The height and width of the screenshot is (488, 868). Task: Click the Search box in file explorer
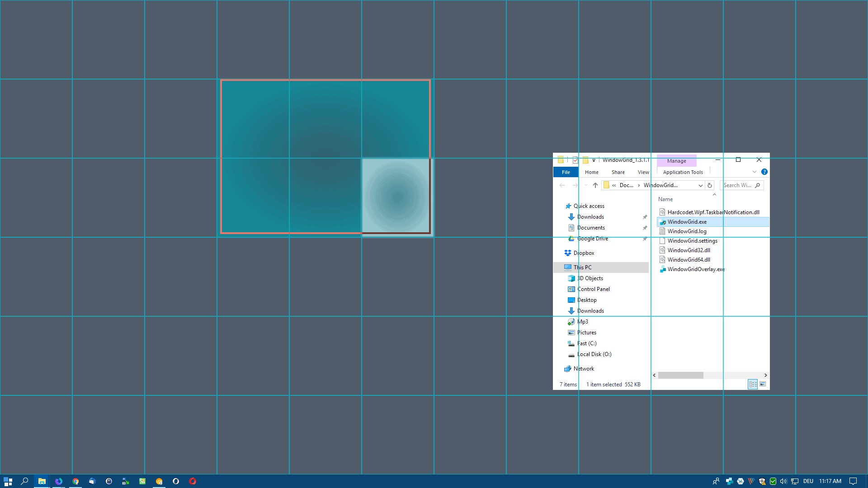(x=741, y=185)
